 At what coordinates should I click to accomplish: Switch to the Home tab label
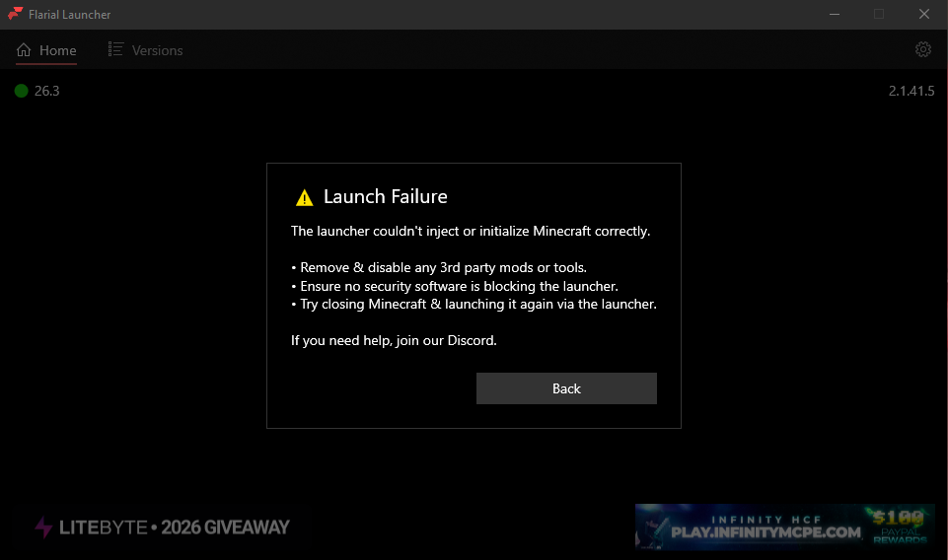click(x=58, y=50)
